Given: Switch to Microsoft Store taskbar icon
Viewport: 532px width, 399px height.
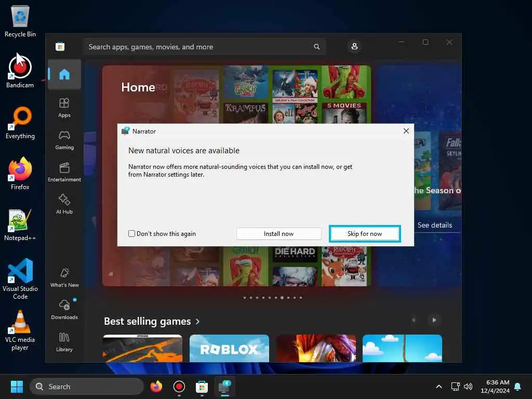Looking at the screenshot, I should (202, 387).
